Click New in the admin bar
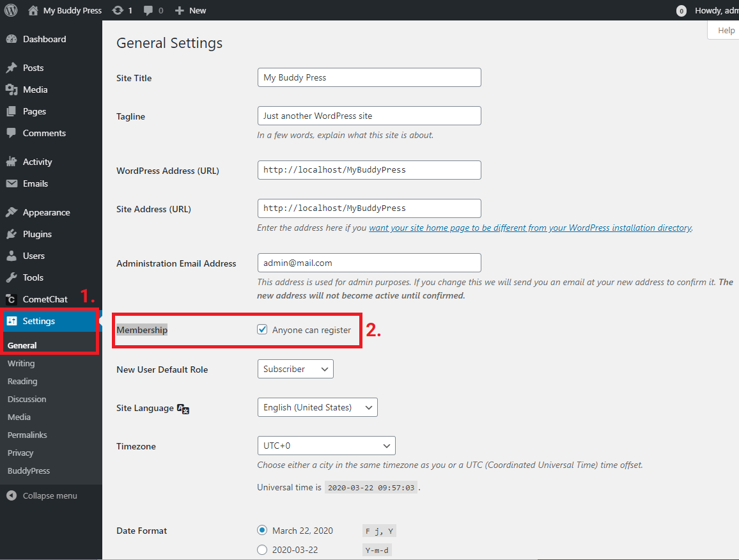Image resolution: width=739 pixels, height=560 pixels. click(x=198, y=10)
